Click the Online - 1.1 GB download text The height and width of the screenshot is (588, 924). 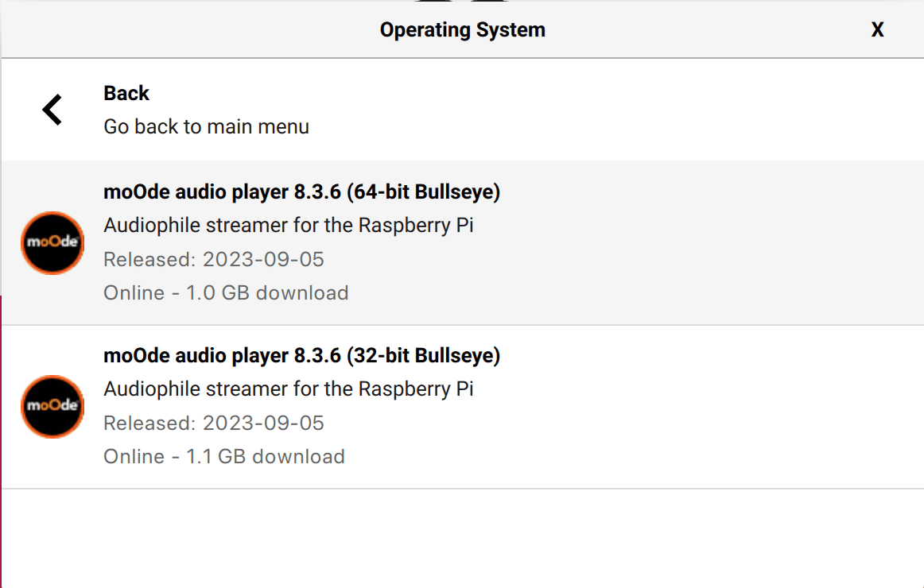[224, 456]
